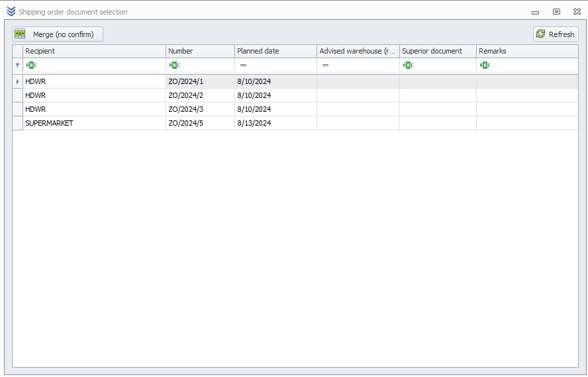
Task: Select order ZO/2024/2 cell
Action: point(200,95)
